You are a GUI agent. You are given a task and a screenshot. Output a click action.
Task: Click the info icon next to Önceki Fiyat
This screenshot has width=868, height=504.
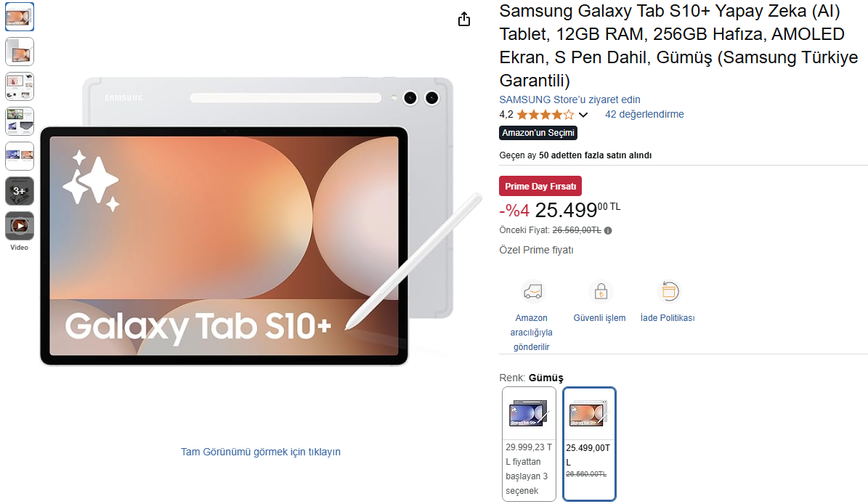608,231
